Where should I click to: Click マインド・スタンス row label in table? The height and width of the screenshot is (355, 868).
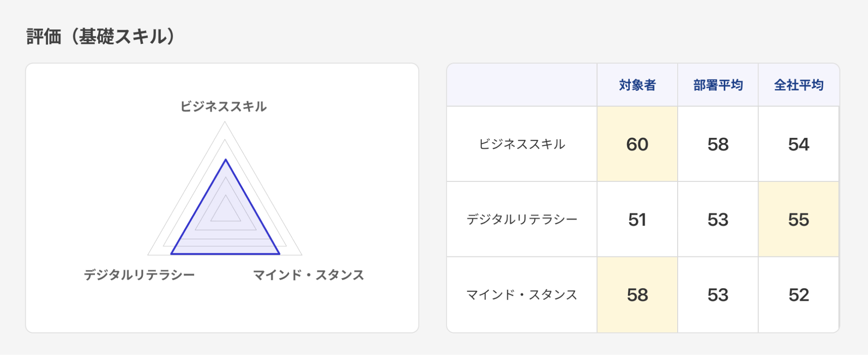click(522, 295)
